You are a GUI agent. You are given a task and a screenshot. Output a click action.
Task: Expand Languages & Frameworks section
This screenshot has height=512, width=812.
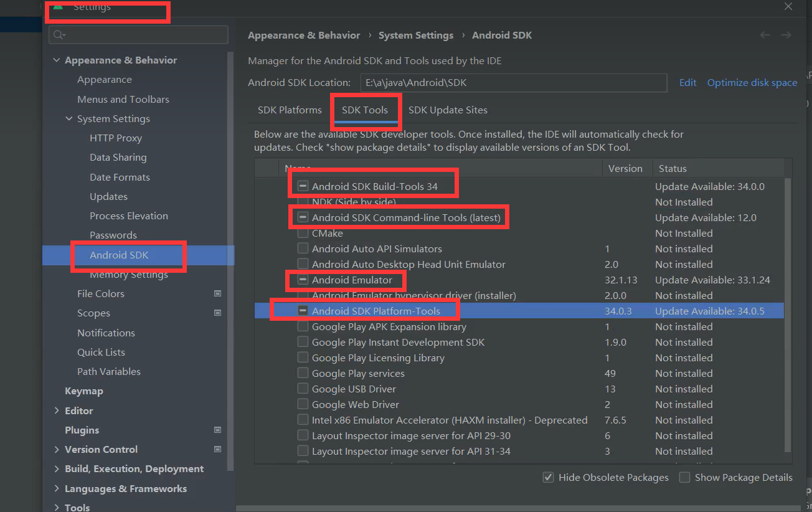57,488
